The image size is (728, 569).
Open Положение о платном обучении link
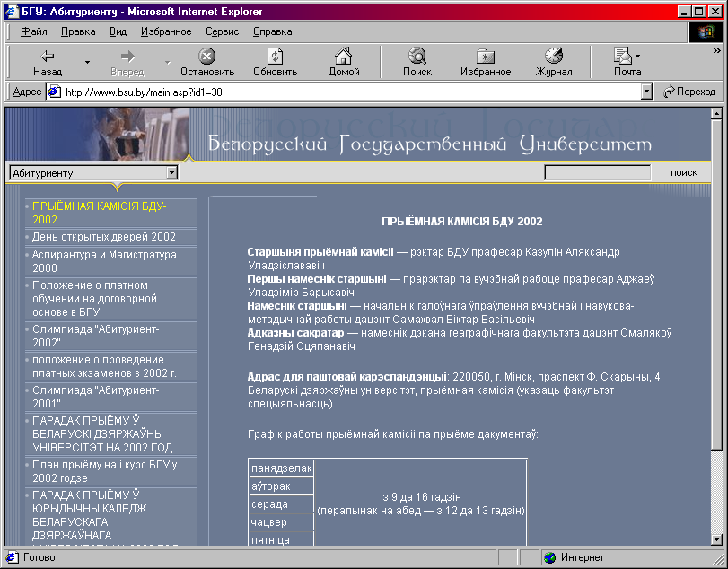click(94, 299)
